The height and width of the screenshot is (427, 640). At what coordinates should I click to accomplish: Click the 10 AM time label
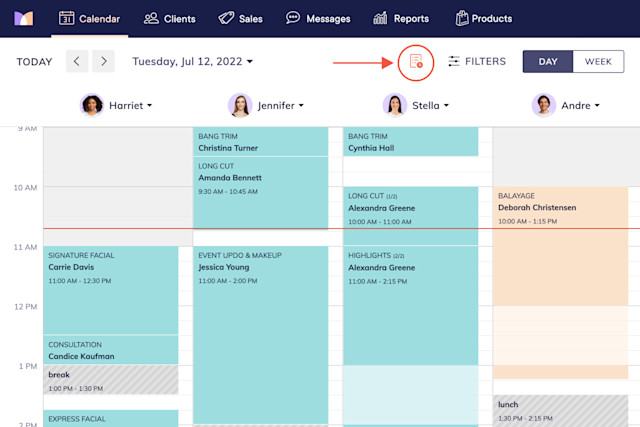[25, 188]
